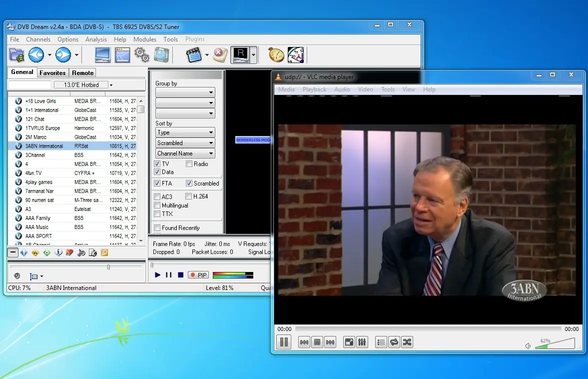Click the yellow diamond icon below channel list
The width and height of the screenshot is (588, 379).
(35, 252)
